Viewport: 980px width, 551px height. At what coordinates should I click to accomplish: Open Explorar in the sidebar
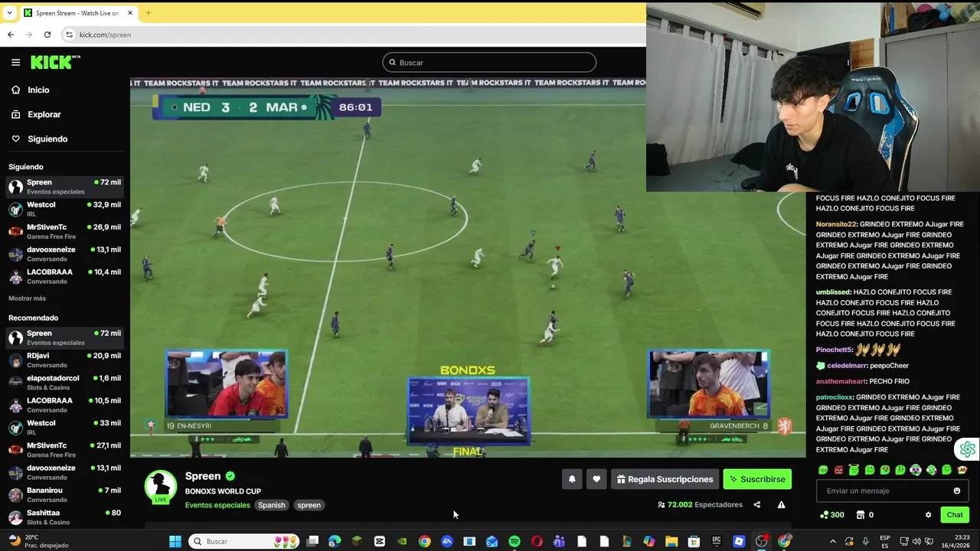pyautogui.click(x=44, y=114)
